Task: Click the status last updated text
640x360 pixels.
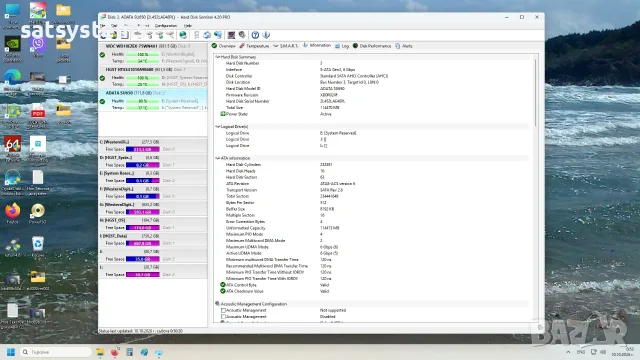Action: point(141,331)
